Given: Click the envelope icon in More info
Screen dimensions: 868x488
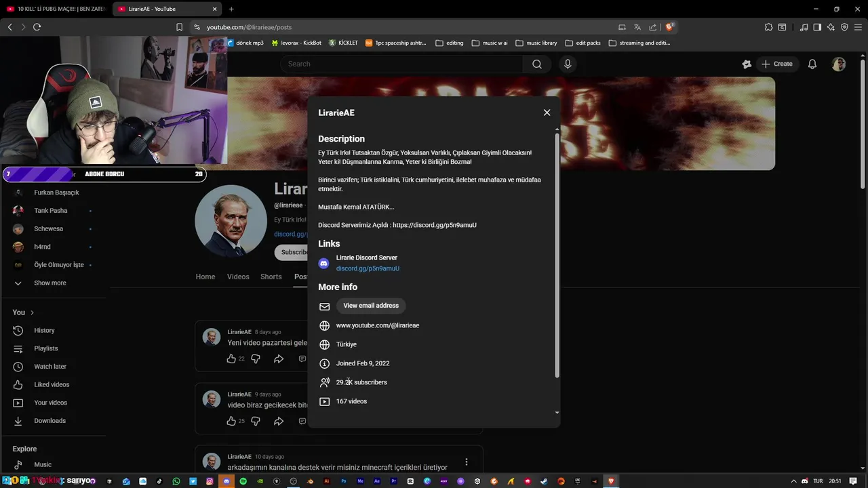Looking at the screenshot, I should tap(324, 306).
